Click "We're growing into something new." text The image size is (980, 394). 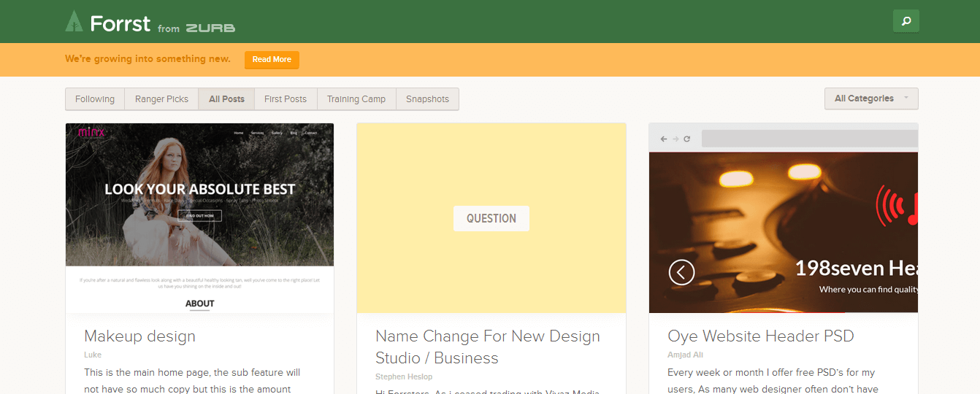pos(148,59)
